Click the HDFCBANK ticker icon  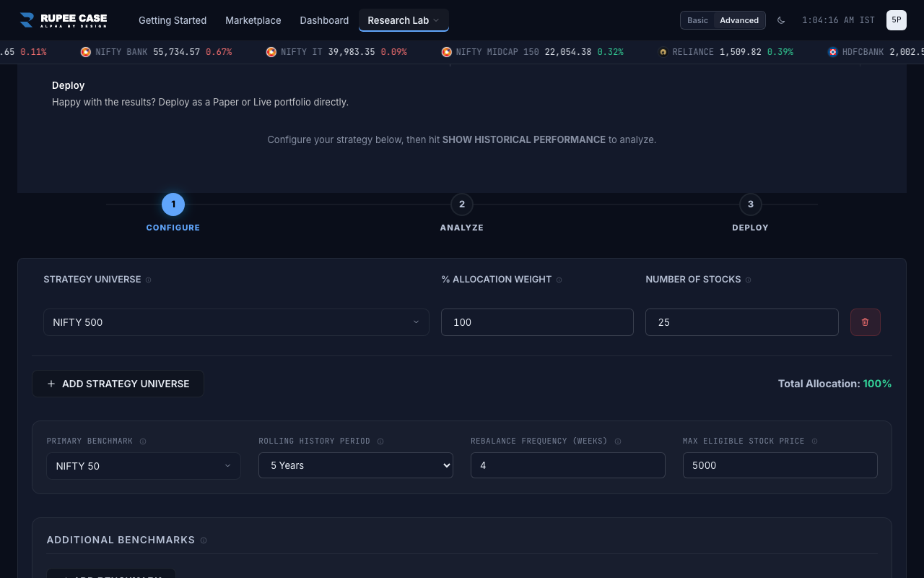click(833, 52)
